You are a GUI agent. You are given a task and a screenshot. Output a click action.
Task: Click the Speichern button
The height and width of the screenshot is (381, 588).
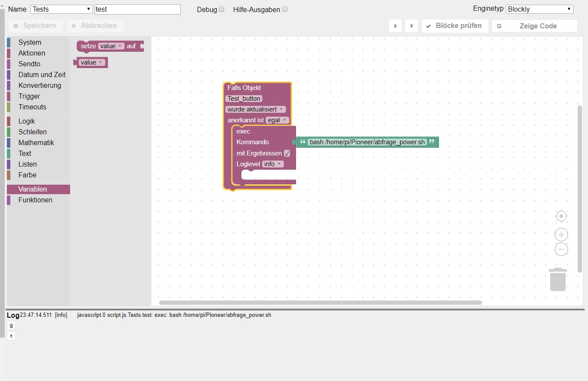36,26
